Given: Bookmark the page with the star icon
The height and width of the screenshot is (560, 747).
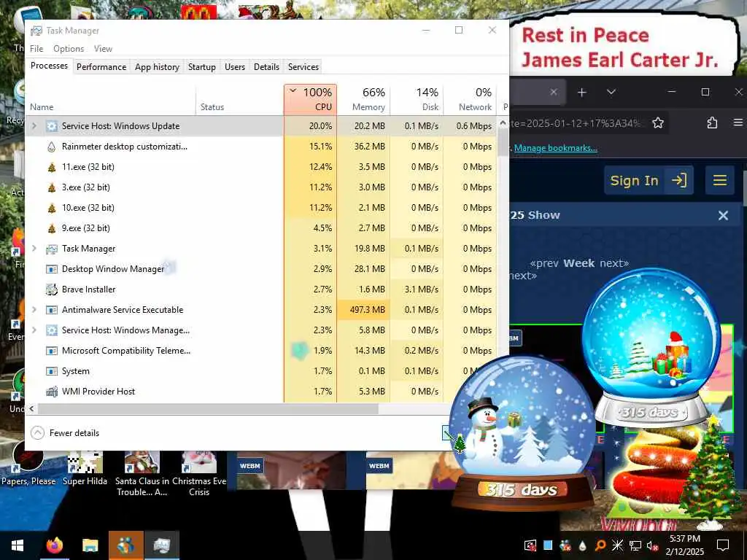Looking at the screenshot, I should 658,122.
